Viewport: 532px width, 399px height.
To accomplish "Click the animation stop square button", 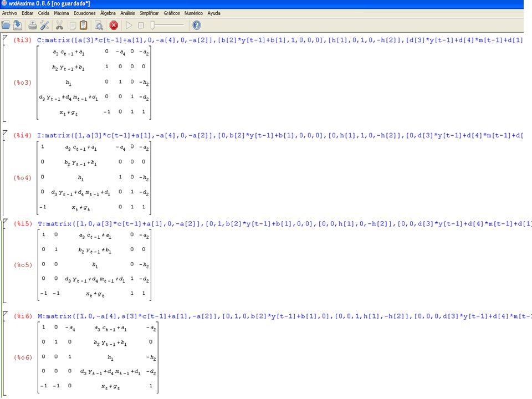I will pos(141,25).
